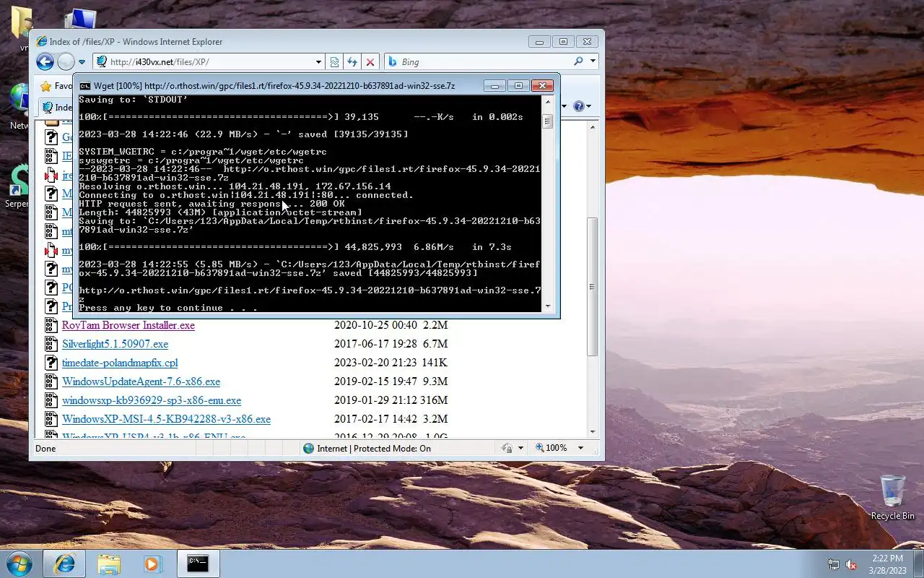Open the Silverlight5.1.50907.exe link
This screenshot has width=924, height=578.
tap(115, 344)
